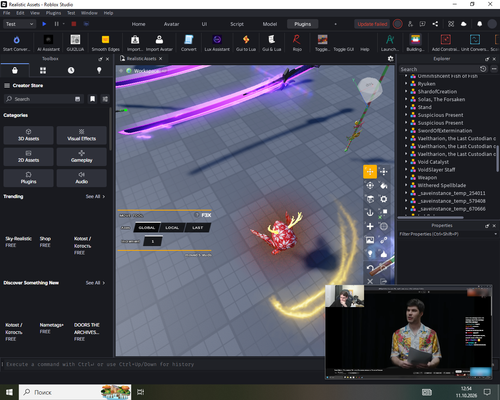The width and height of the screenshot is (500, 400).
Task: Click the Explorer horizontal scrollbar
Action: click(x=431, y=217)
